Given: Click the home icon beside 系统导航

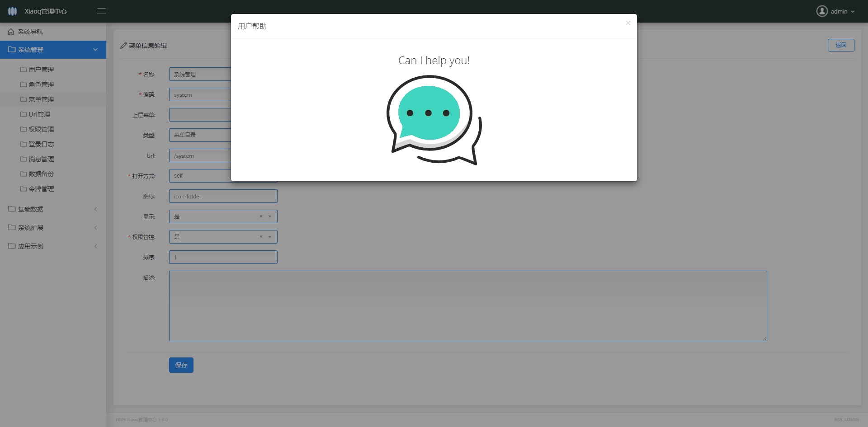Looking at the screenshot, I should click(11, 32).
